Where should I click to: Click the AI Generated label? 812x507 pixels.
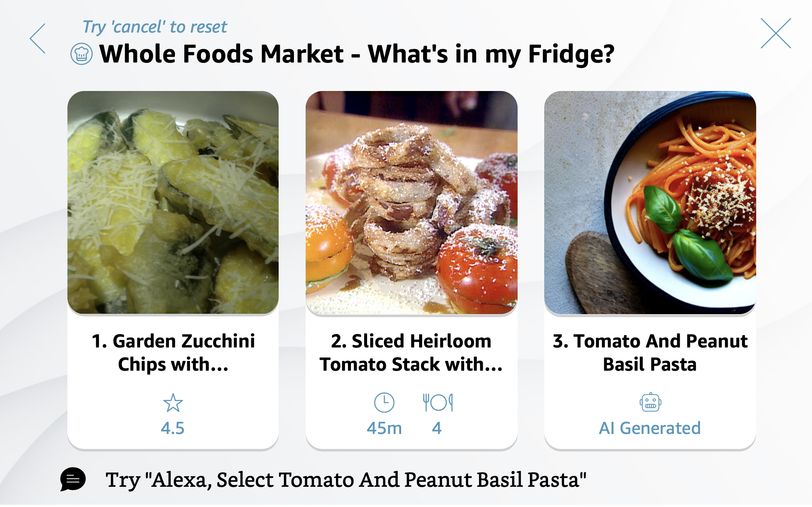pyautogui.click(x=650, y=428)
